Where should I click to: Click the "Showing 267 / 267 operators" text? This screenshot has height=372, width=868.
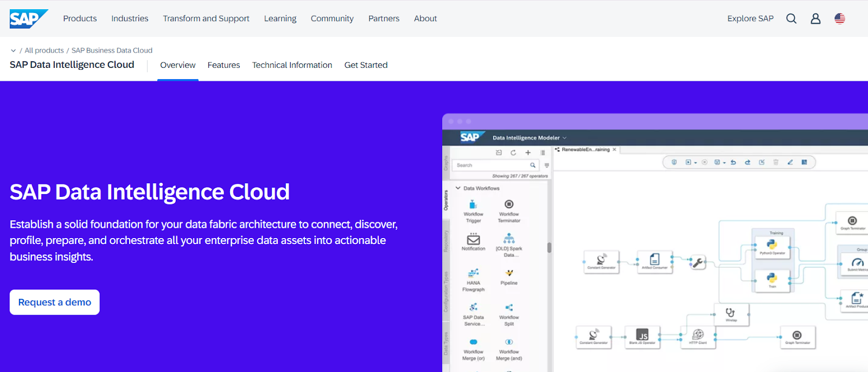pos(520,176)
